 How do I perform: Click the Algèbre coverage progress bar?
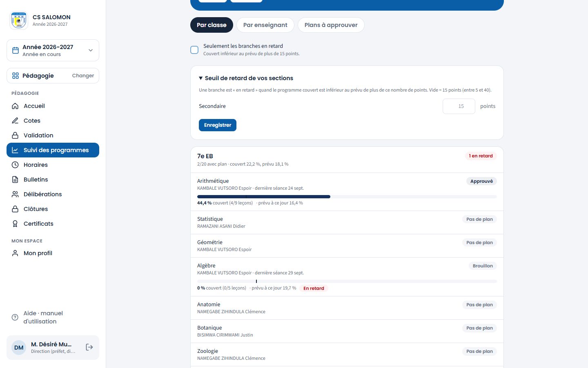click(347, 281)
